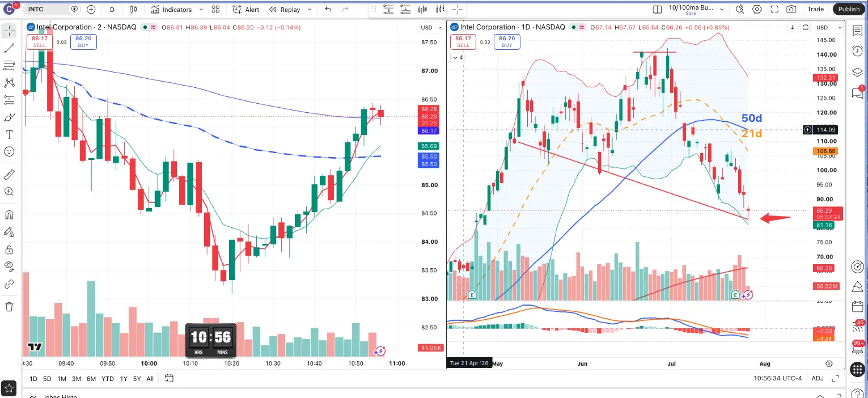Select the text annotation tool
Viewport: 868px width, 398px height.
[x=9, y=134]
